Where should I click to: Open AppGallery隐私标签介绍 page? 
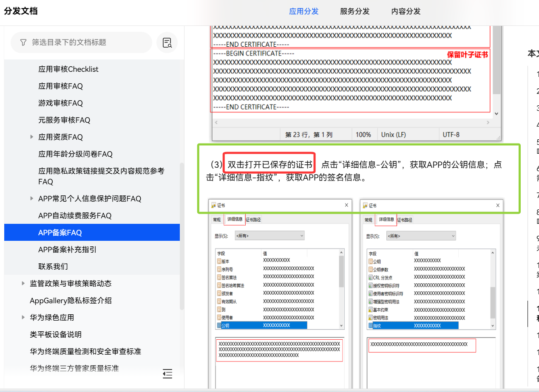(71, 301)
